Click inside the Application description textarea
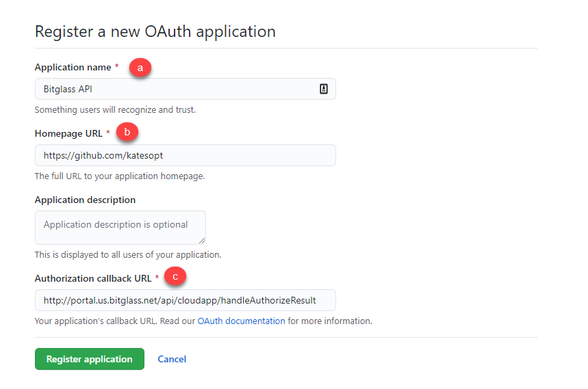 [120, 228]
